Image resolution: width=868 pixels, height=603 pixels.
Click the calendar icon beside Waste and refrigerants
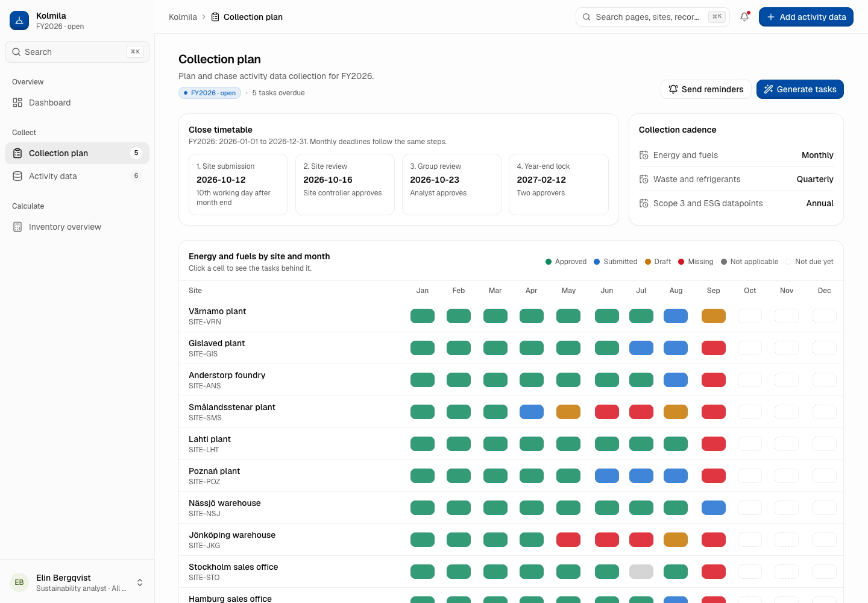coord(644,179)
